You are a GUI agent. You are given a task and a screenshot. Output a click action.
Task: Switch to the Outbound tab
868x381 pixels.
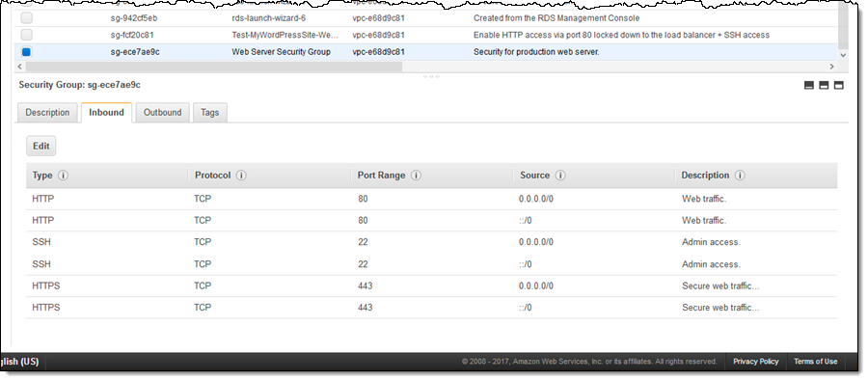point(163,113)
